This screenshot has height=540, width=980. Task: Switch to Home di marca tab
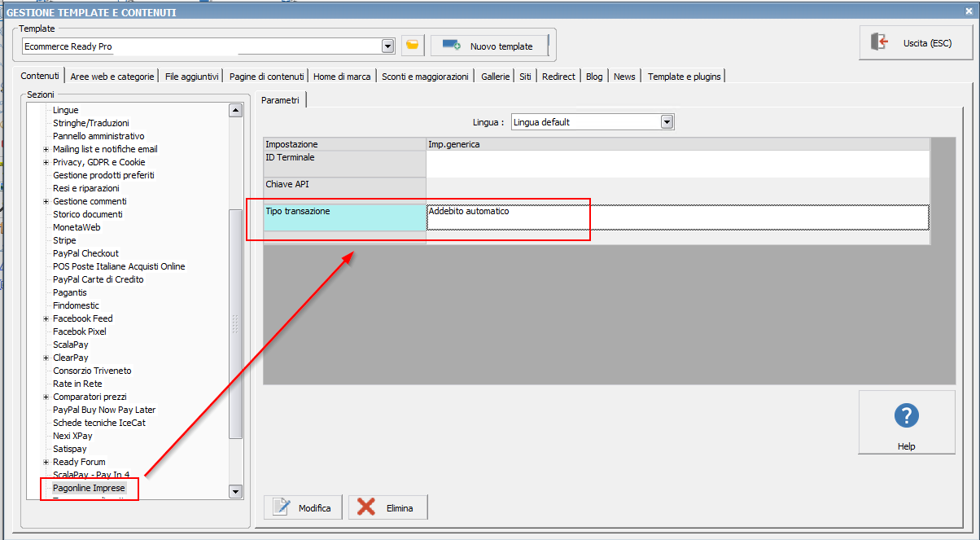click(342, 77)
